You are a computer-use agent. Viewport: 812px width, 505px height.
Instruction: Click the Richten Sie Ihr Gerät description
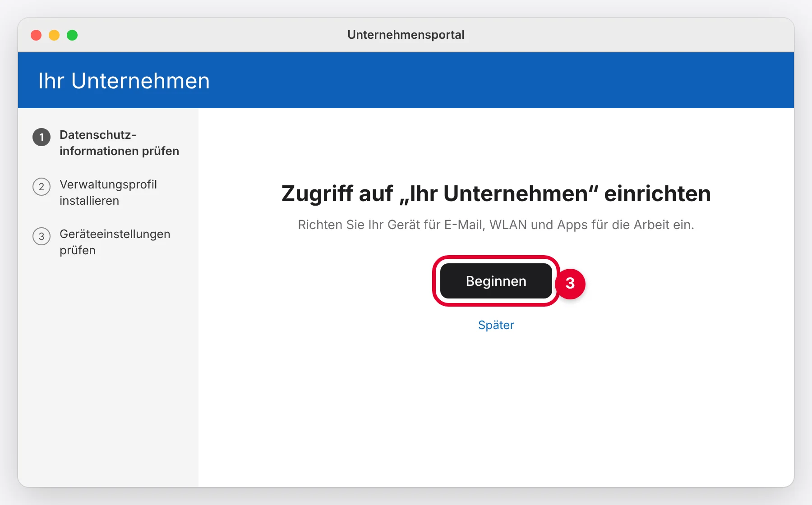[496, 225]
